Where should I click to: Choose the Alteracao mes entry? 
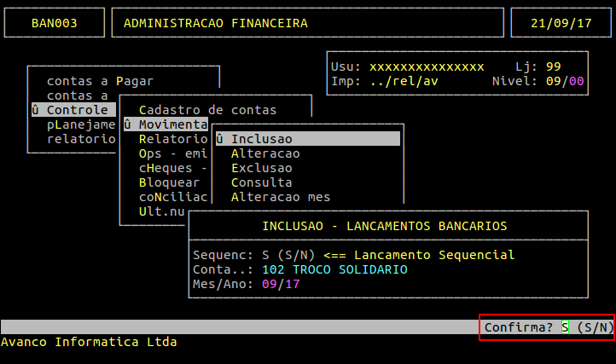tap(281, 197)
